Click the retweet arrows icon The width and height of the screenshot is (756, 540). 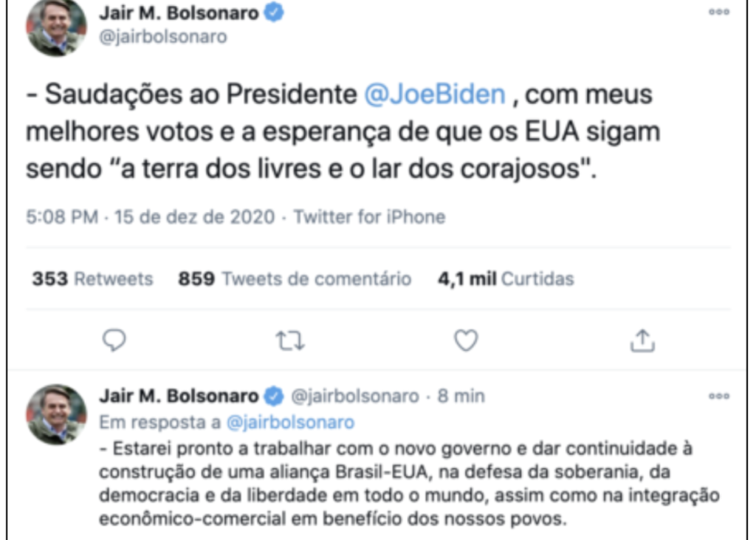click(x=290, y=341)
